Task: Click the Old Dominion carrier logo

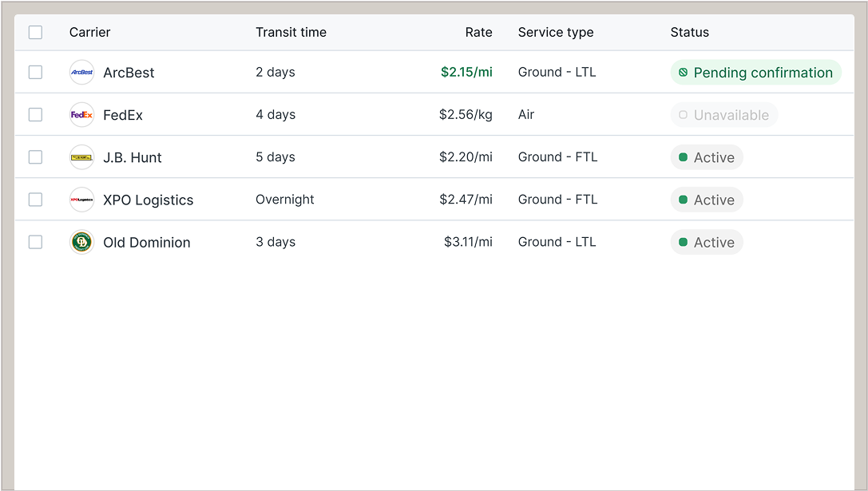Action: (x=82, y=242)
